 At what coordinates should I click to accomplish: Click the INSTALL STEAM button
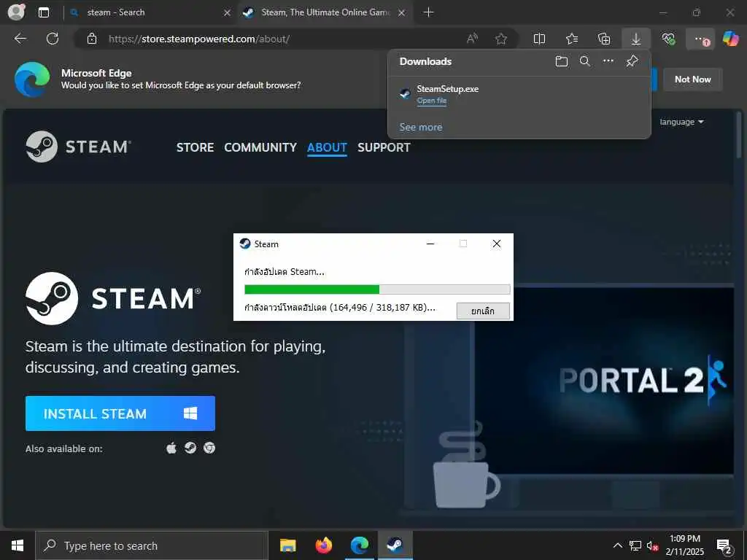coord(120,413)
